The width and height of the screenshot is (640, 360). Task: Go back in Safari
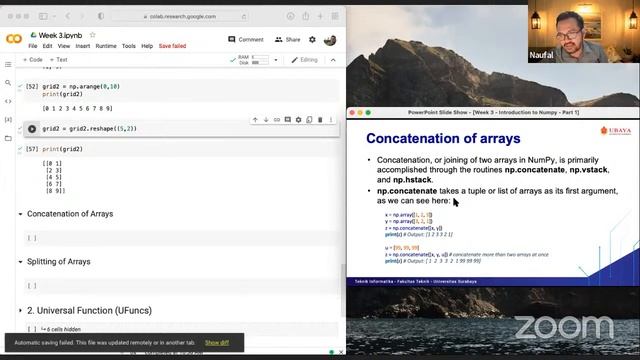coord(68,16)
